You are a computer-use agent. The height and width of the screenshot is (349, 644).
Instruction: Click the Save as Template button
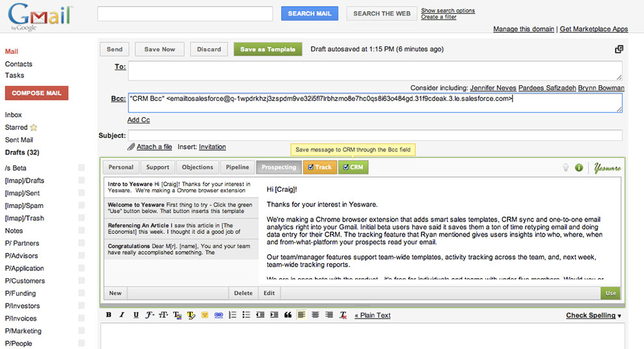pyautogui.click(x=268, y=49)
